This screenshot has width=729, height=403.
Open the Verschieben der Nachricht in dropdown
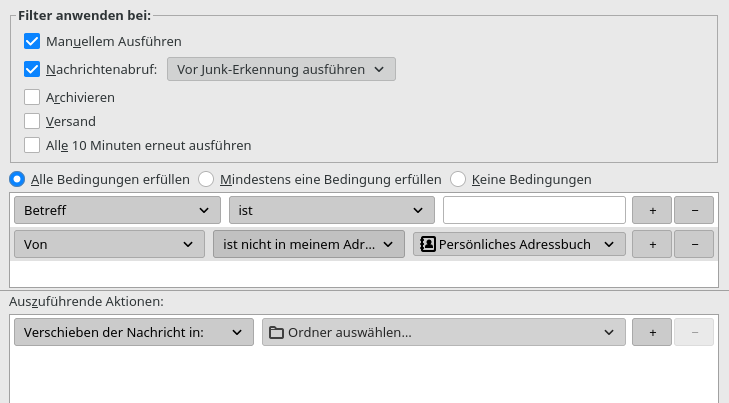[x=134, y=332]
